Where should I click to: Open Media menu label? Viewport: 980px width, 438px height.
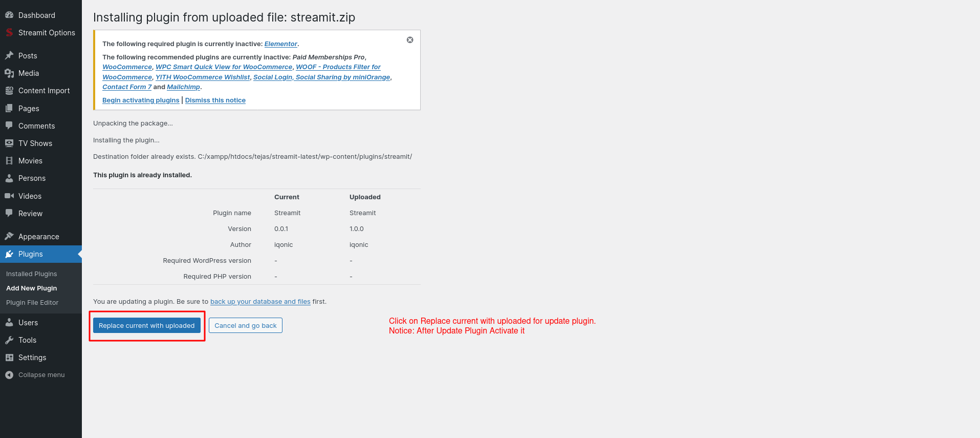pos(29,73)
